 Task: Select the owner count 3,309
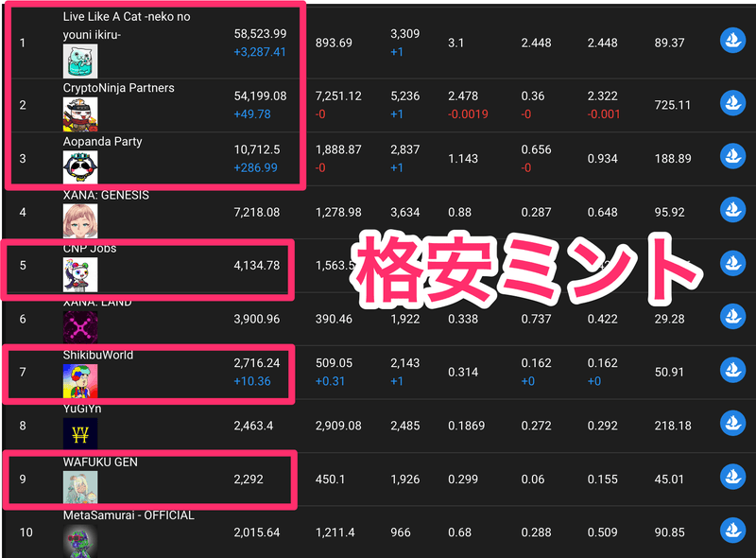coord(405,34)
